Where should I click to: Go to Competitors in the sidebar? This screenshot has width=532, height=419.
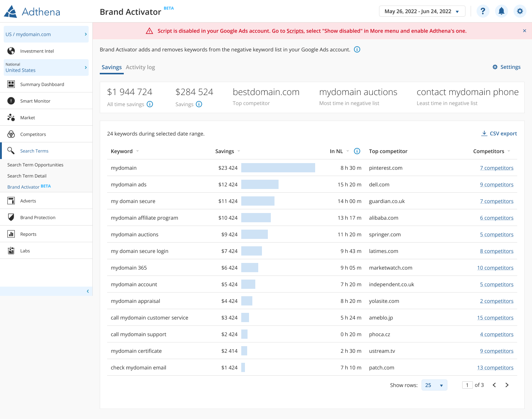(33, 134)
